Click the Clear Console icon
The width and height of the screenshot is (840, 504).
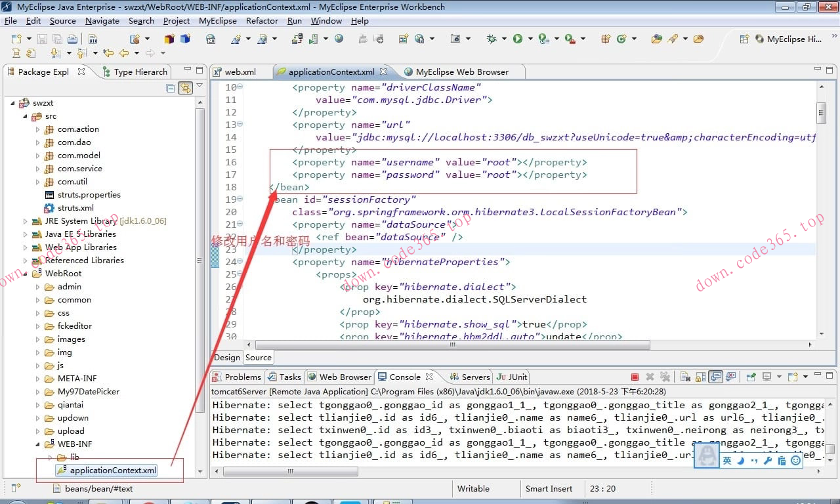click(x=684, y=377)
